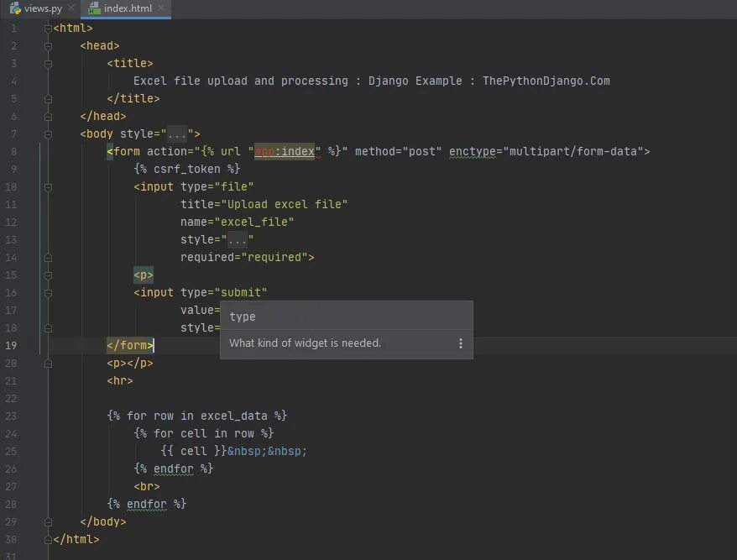The height and width of the screenshot is (560, 737).
Task: Click type="file" on line 10
Action: coord(217,186)
